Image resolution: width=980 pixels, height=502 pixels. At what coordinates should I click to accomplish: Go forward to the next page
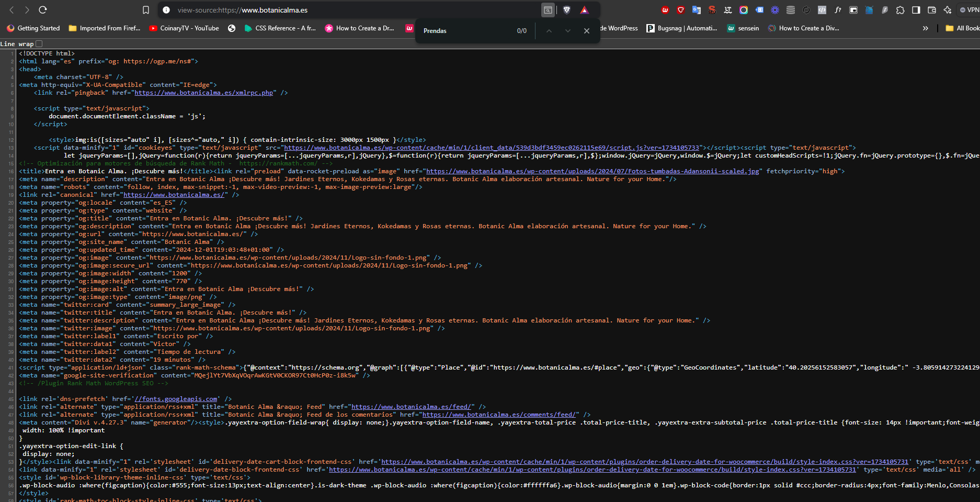(x=27, y=10)
